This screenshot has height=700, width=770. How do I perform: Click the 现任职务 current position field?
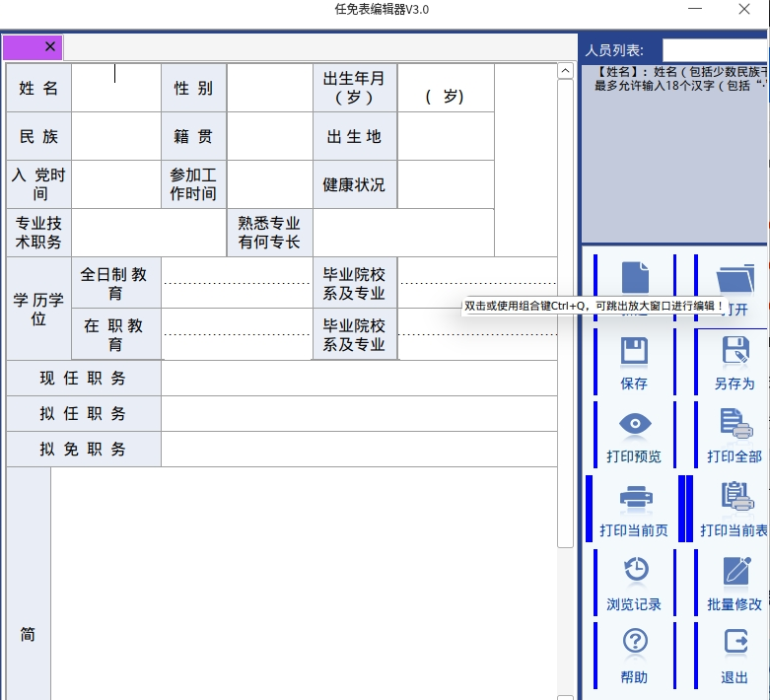tap(359, 379)
